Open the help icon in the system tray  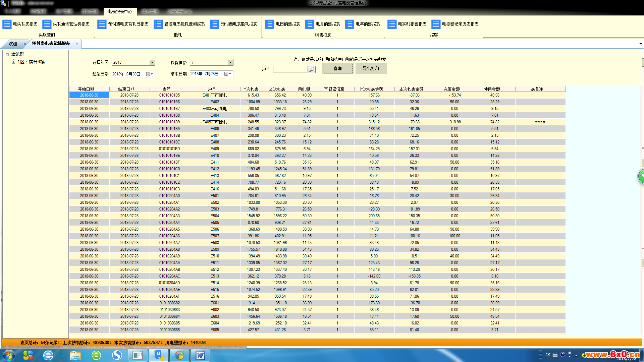[562, 355]
